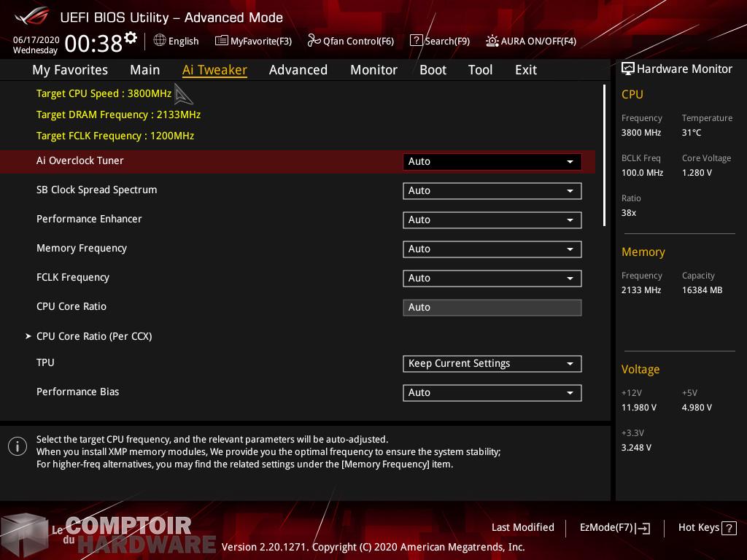Open the SB Clock Spread Spectrum dropdown
The height and width of the screenshot is (560, 747).
click(x=492, y=190)
